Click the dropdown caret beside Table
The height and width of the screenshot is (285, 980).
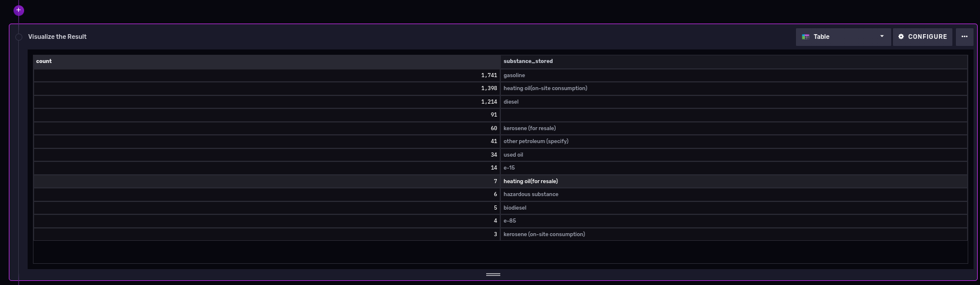point(882,37)
